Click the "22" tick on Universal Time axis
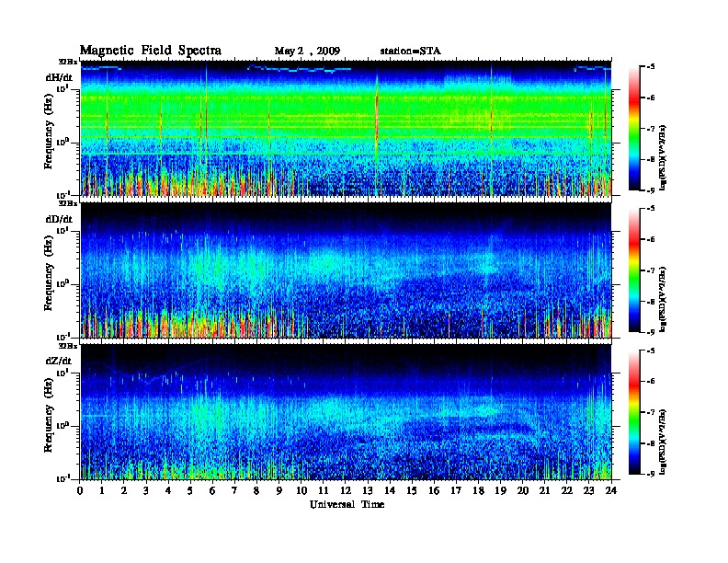The width and height of the screenshot is (728, 563). tap(567, 490)
